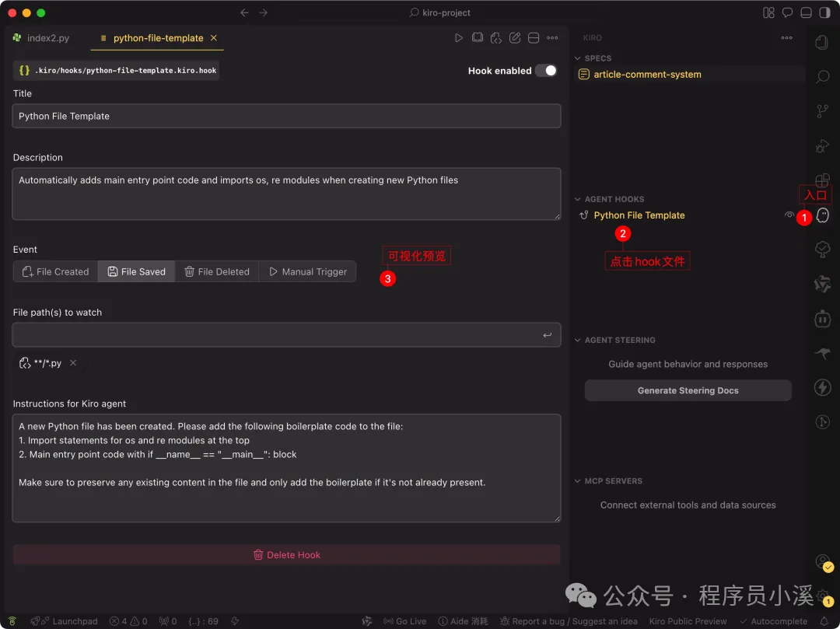Go forward with right arrow in title bar
The image size is (840, 629).
(x=263, y=12)
